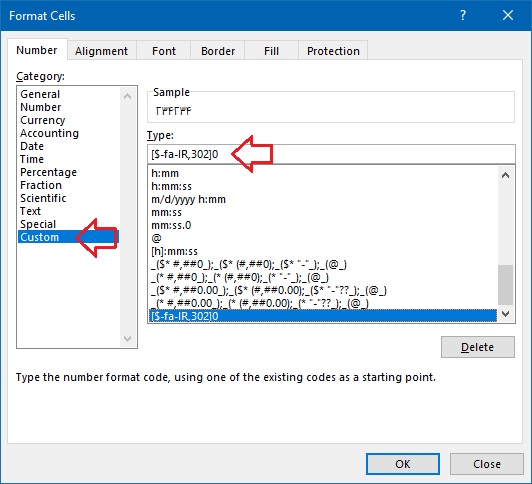
Task: Switch to the Font tab
Action: click(164, 51)
